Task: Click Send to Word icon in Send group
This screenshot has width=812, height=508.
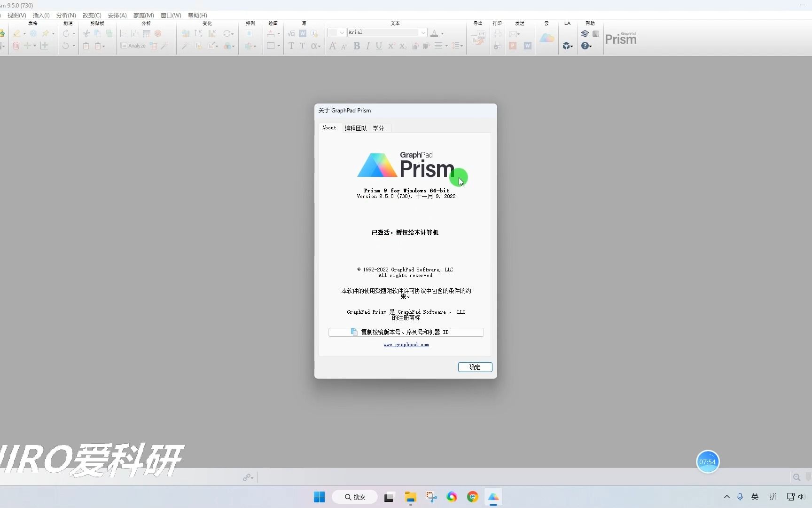Action: pyautogui.click(x=528, y=46)
